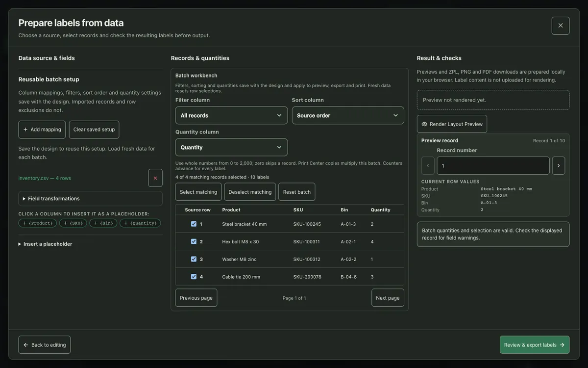Click bin cell B-04-6

pyautogui.click(x=349, y=277)
